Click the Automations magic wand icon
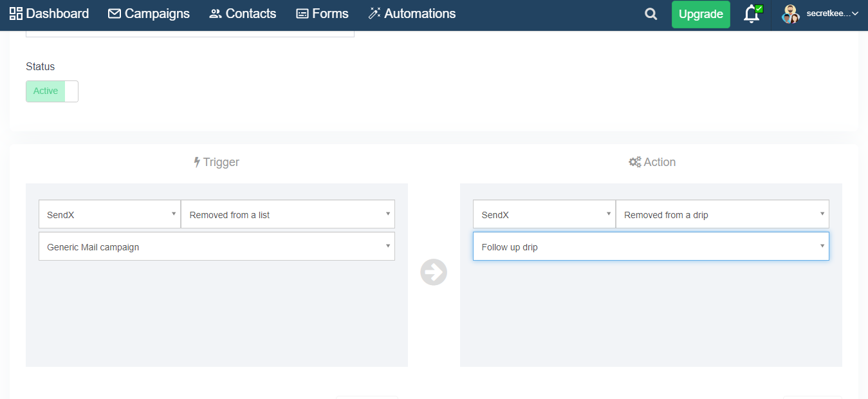Screen dimensions: 868x399 pos(374,14)
